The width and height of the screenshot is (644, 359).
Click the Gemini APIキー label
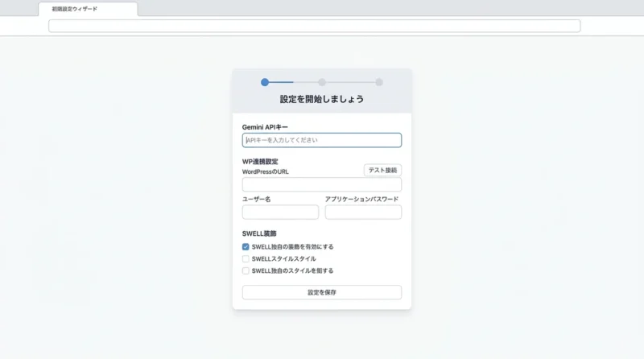pyautogui.click(x=265, y=127)
